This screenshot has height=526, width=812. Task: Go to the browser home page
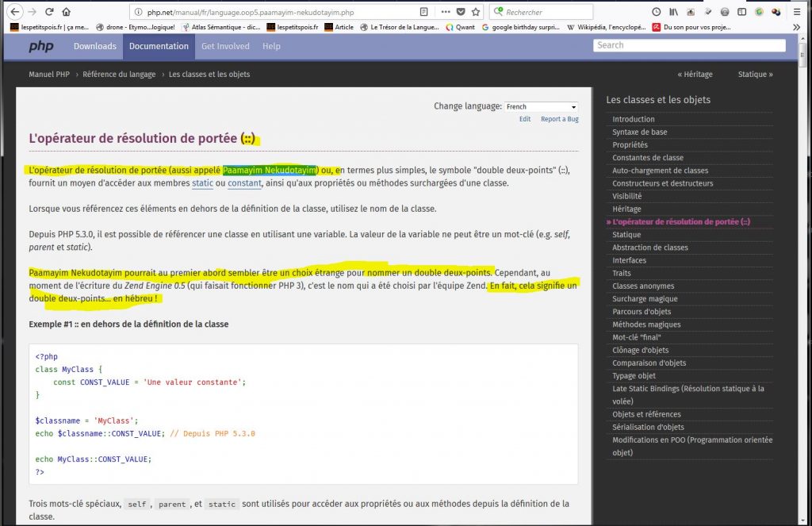(x=67, y=12)
